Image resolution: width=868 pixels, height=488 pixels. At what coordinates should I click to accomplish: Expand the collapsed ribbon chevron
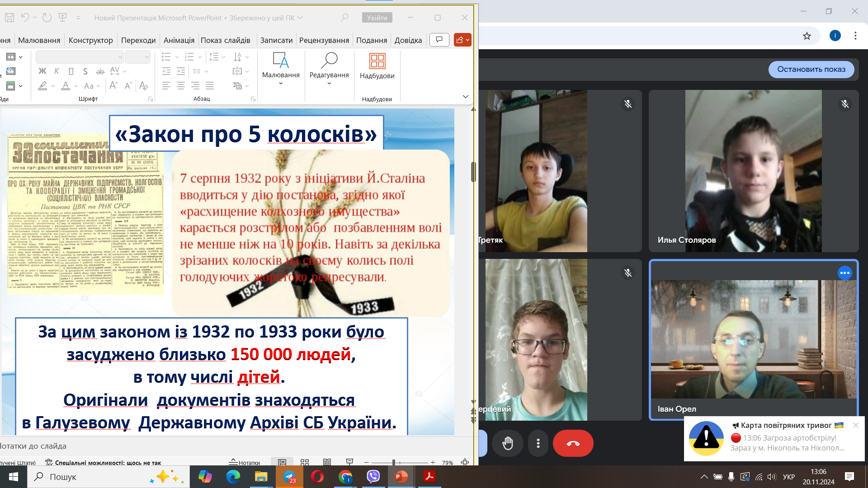click(465, 97)
